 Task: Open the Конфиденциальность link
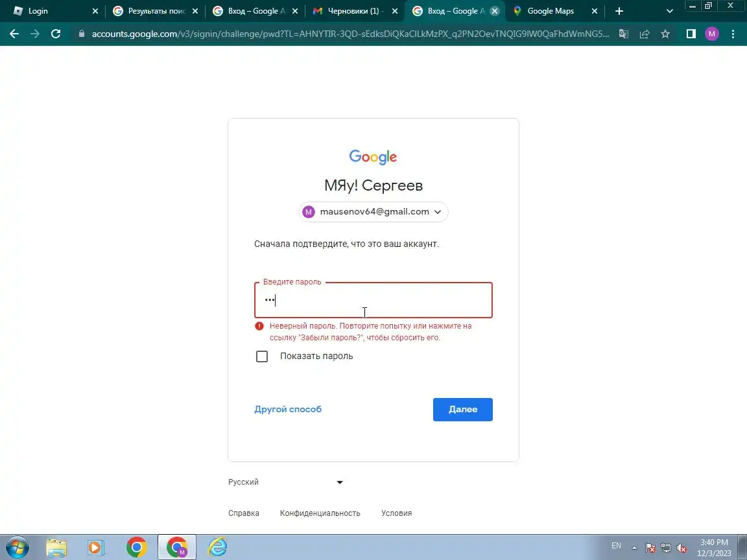(320, 513)
